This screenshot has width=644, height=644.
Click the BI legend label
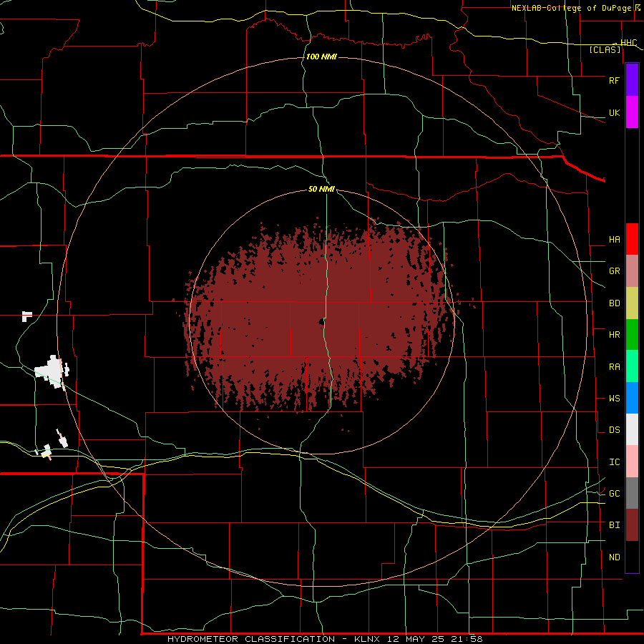click(614, 525)
